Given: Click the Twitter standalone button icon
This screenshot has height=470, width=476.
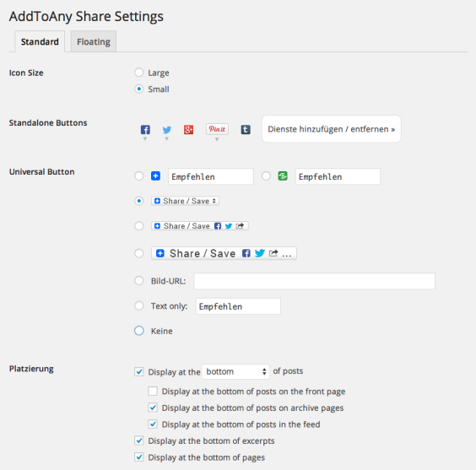Looking at the screenshot, I should point(166,130).
